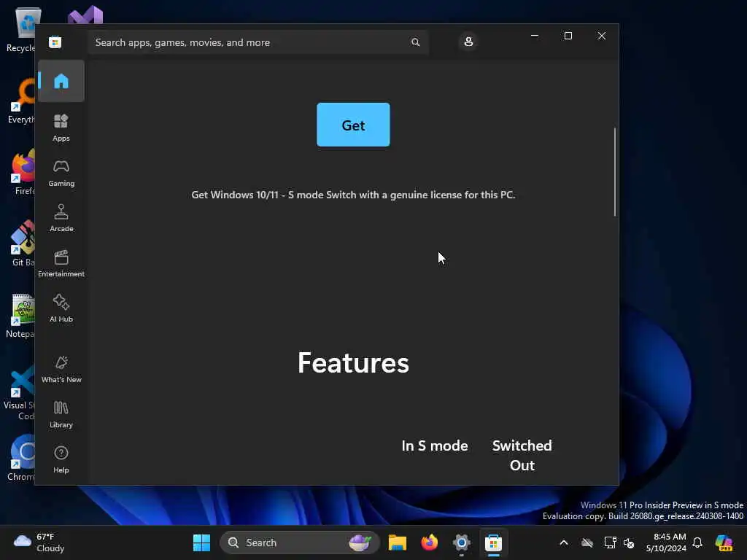Click the 'Switched Out' column header
The height and width of the screenshot is (560, 747).
522,455
